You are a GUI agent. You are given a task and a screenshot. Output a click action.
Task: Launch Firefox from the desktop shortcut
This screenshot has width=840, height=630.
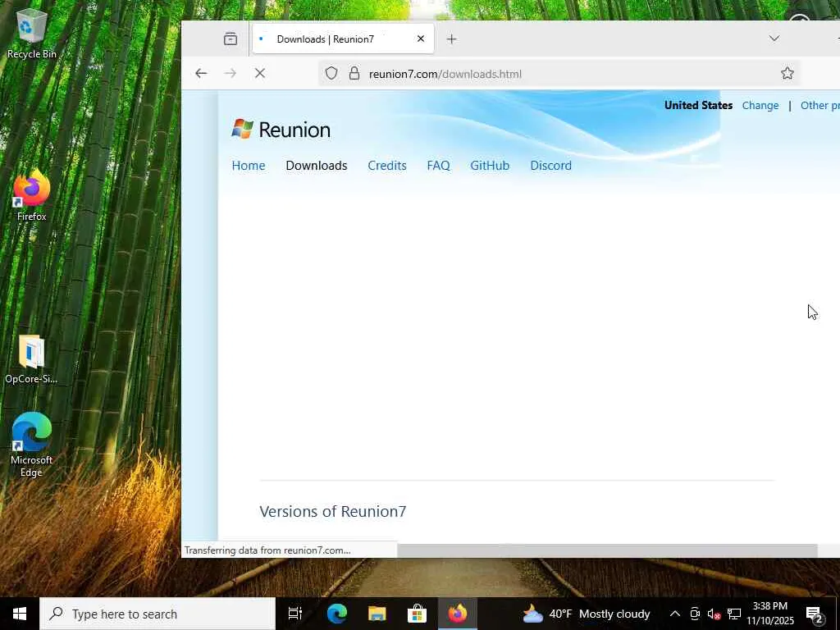point(31,195)
